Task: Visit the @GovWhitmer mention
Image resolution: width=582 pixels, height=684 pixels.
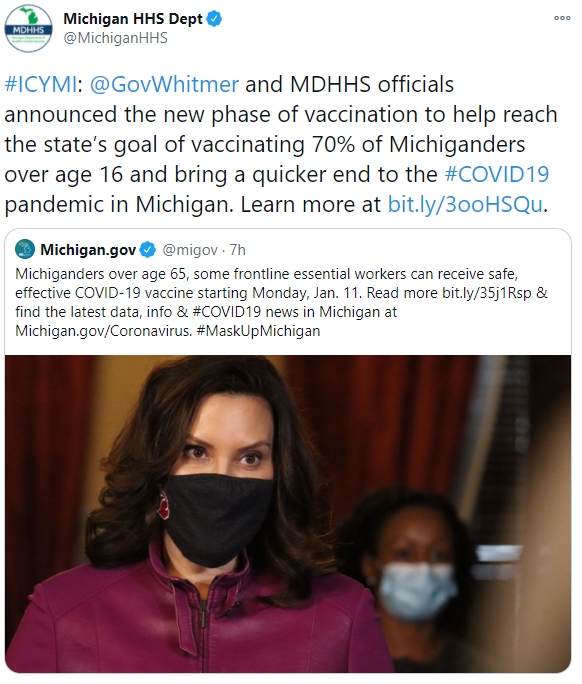Action: (164, 84)
